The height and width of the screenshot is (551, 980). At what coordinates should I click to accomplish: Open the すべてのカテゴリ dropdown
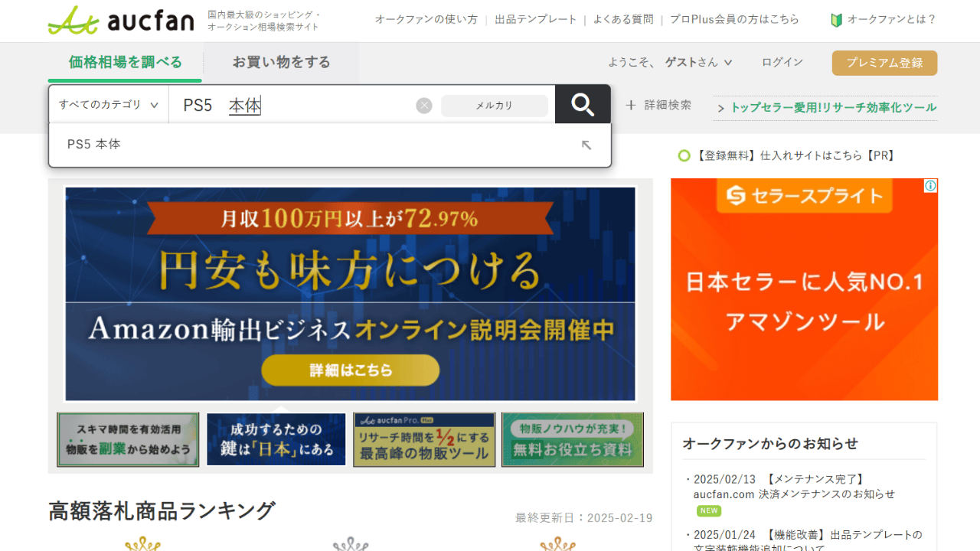click(109, 105)
